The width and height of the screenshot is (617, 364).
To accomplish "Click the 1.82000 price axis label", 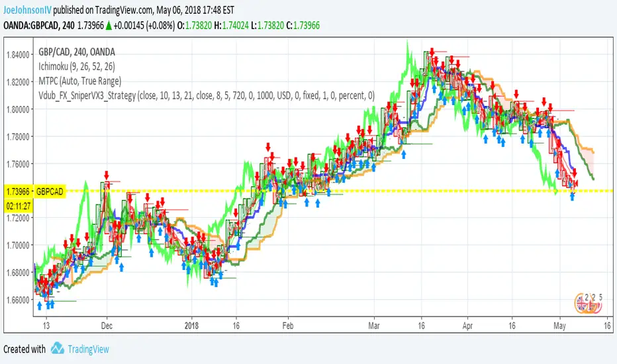I will (x=18, y=82).
